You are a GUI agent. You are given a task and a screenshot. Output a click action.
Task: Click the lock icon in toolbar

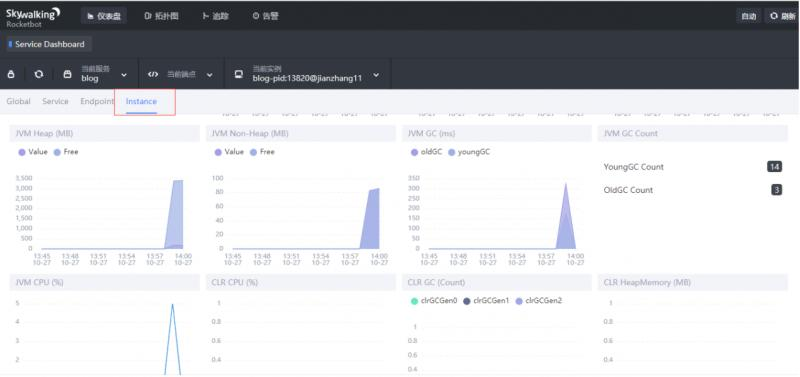(11, 74)
